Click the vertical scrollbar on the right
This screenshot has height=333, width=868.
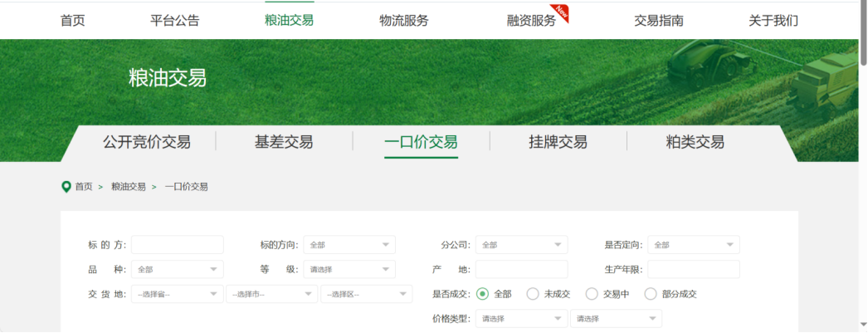point(863,166)
